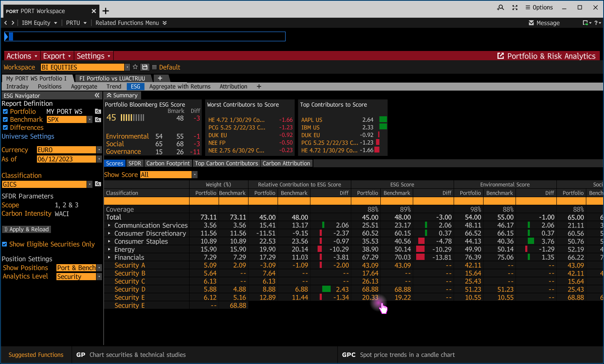Select the Carbon Footprint sub-tab

168,163
